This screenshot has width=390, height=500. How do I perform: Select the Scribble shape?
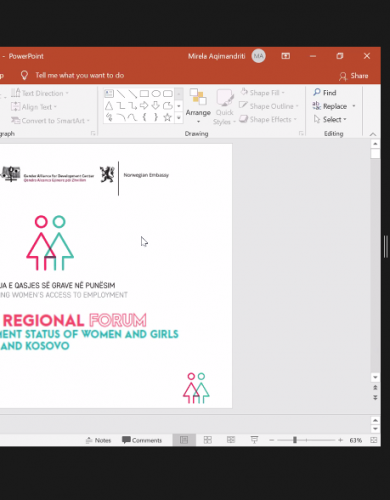[x=109, y=117]
